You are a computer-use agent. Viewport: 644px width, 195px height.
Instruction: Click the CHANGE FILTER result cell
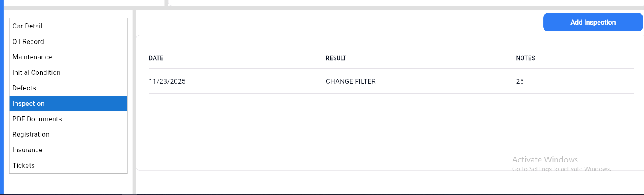coord(351,81)
